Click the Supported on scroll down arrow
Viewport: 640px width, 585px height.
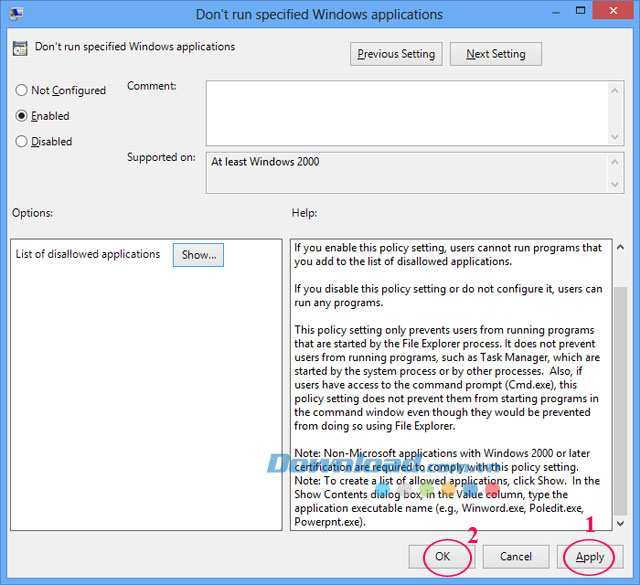[615, 185]
